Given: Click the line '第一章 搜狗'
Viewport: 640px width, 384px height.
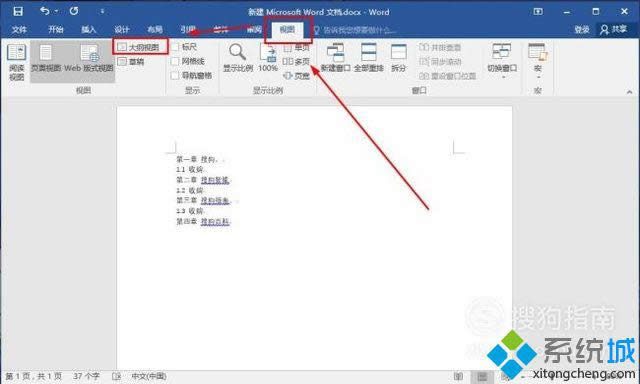Looking at the screenshot, I should 197,159.
